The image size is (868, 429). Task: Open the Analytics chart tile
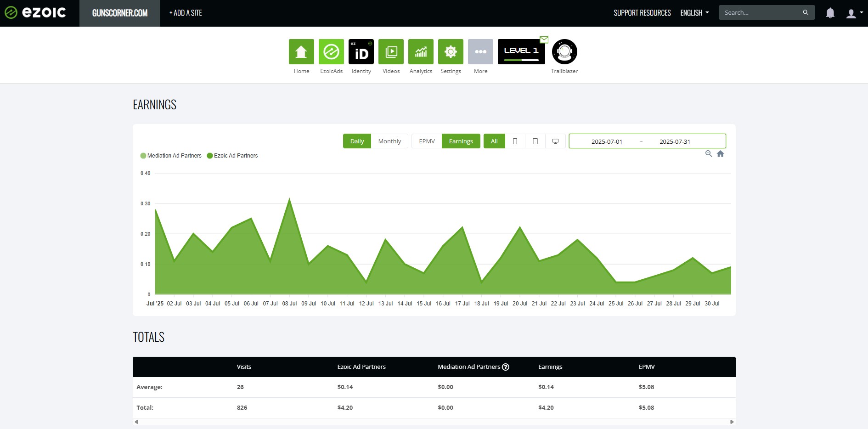(421, 51)
